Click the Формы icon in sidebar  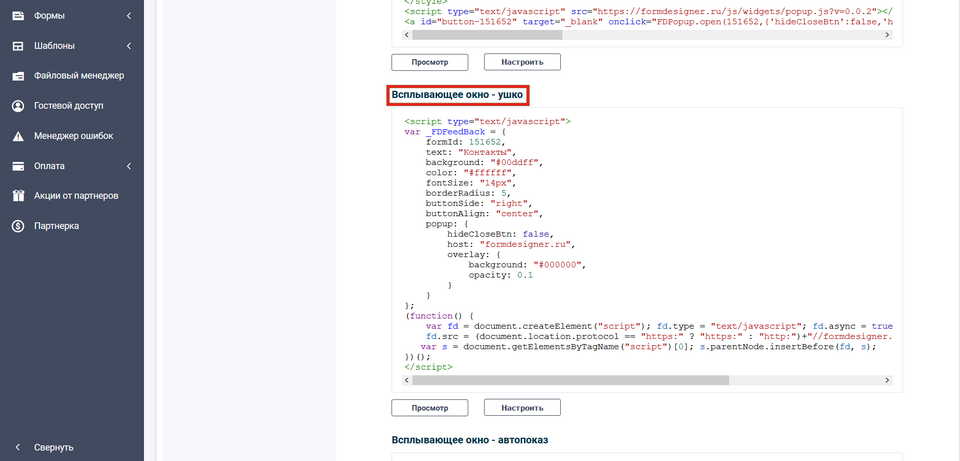point(18,16)
